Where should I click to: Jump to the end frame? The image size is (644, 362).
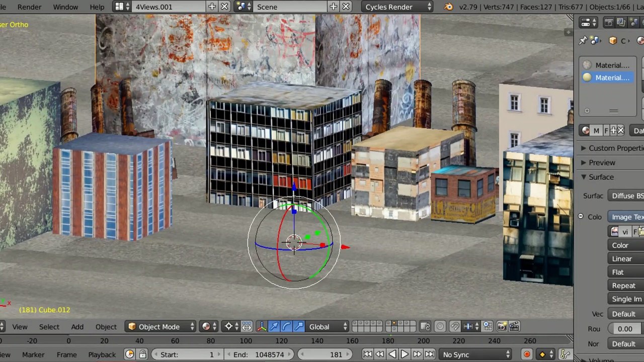point(429,354)
